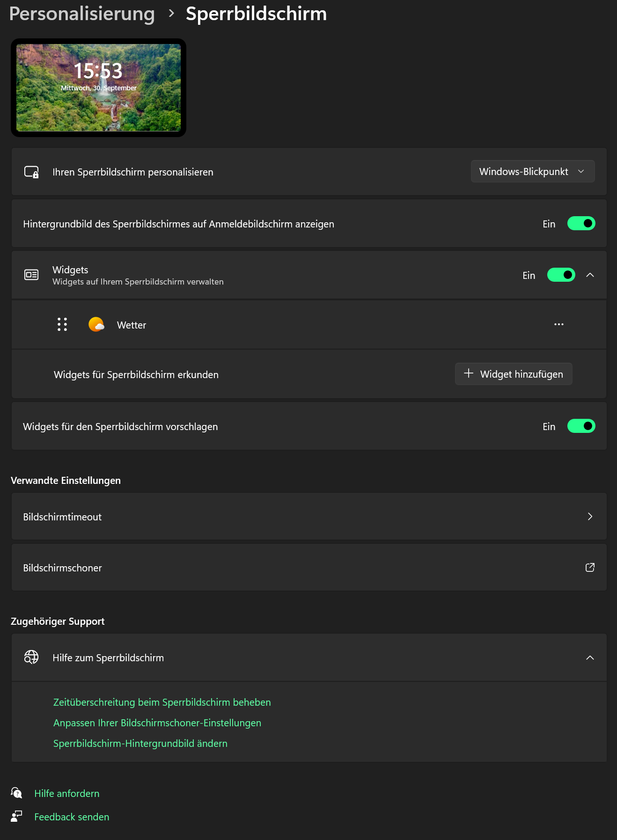The height and width of the screenshot is (840, 617).
Task: Turn off the Widgets toggle
Action: tap(561, 275)
